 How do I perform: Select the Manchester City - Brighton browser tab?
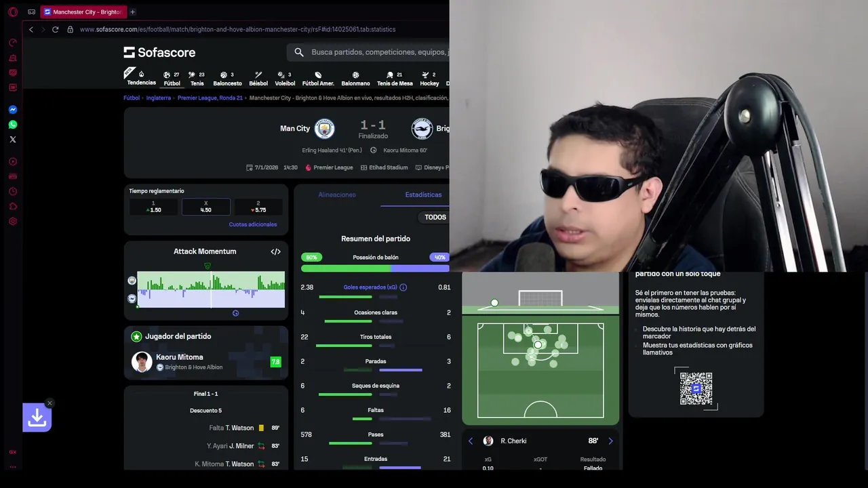click(x=83, y=12)
